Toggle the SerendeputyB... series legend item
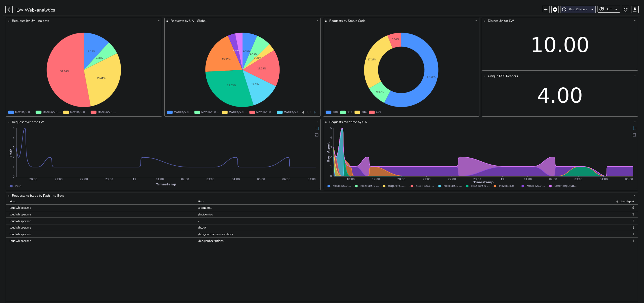Image resolution: width=644 pixels, height=303 pixels. (562, 186)
